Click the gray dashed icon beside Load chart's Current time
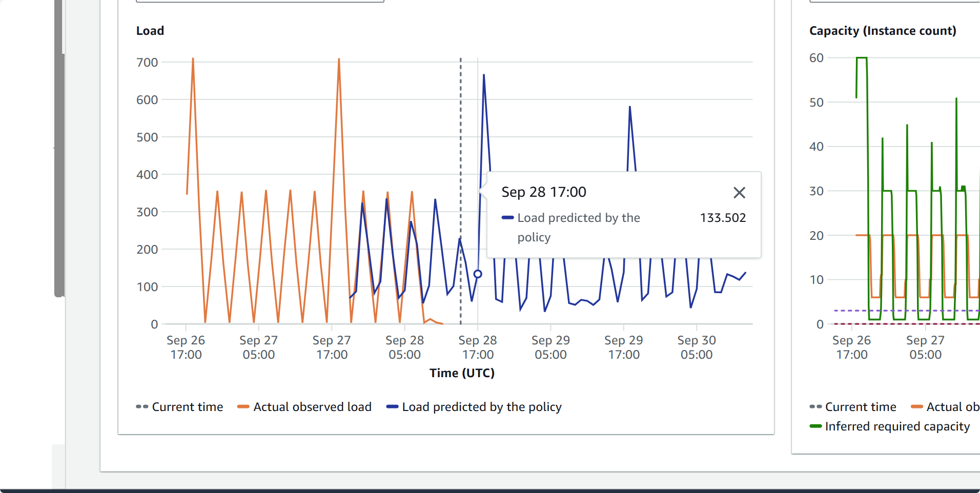Image resolution: width=980 pixels, height=493 pixels. point(142,407)
